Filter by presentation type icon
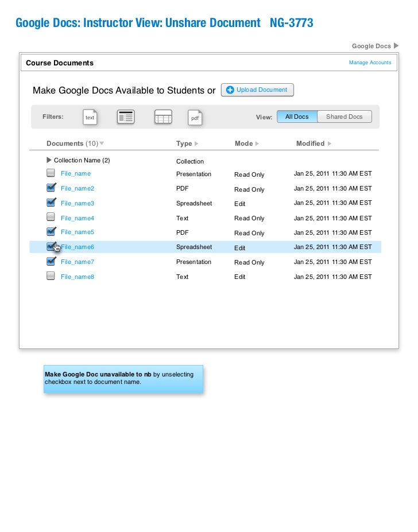This screenshot has height=532, width=418. (x=126, y=117)
